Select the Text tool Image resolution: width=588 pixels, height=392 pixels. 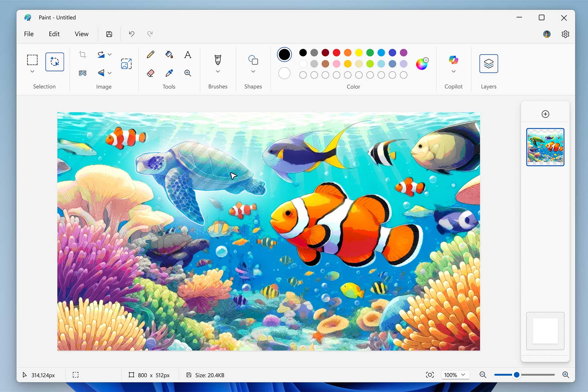tap(188, 55)
